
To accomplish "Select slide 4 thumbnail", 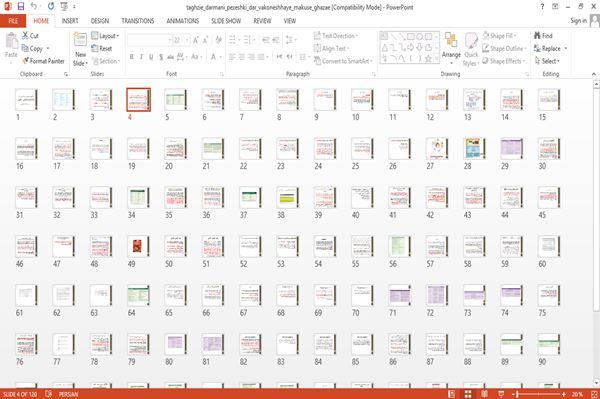I will point(139,100).
